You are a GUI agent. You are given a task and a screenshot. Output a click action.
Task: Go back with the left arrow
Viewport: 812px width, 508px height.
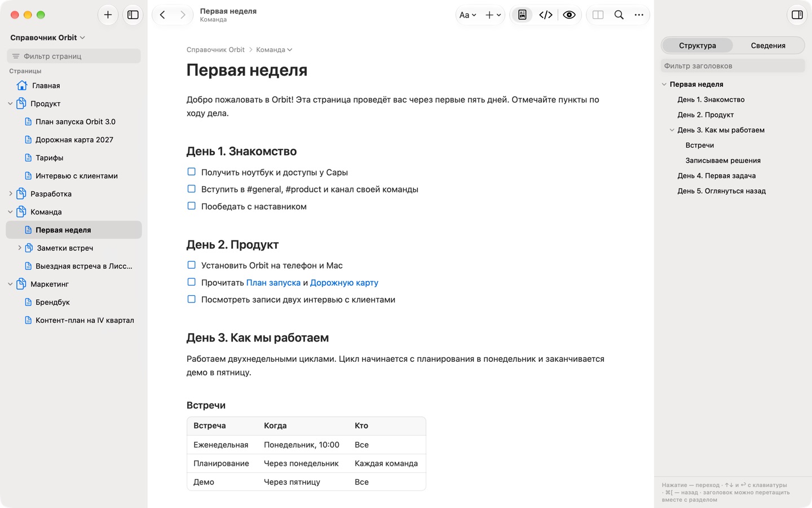[x=162, y=15]
